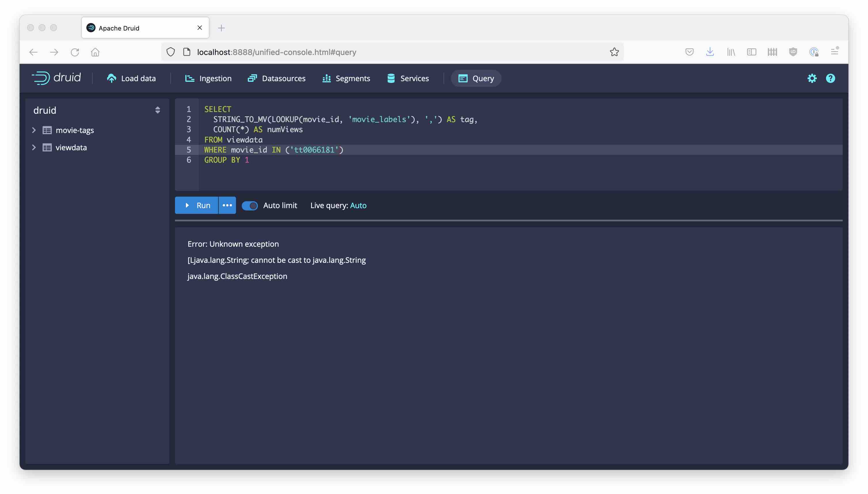This screenshot has width=868, height=494.
Task: Open the Run options ellipsis menu
Action: [227, 206]
